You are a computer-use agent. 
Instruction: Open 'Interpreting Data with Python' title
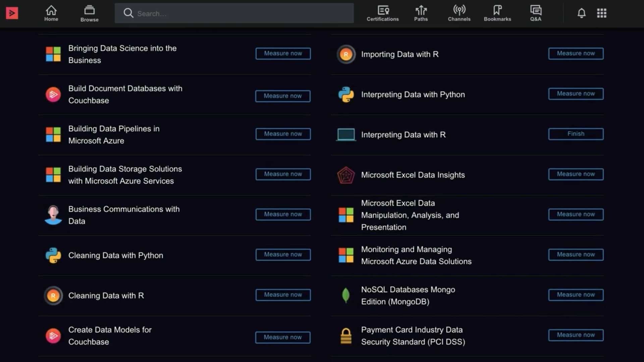tap(413, 95)
